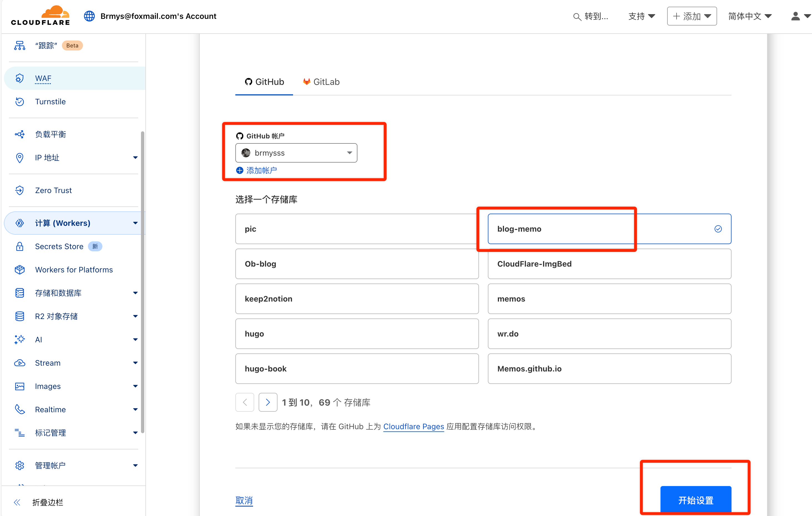Image resolution: width=812 pixels, height=516 pixels.
Task: Click the Workers for Platforms cube icon
Action: coord(19,270)
